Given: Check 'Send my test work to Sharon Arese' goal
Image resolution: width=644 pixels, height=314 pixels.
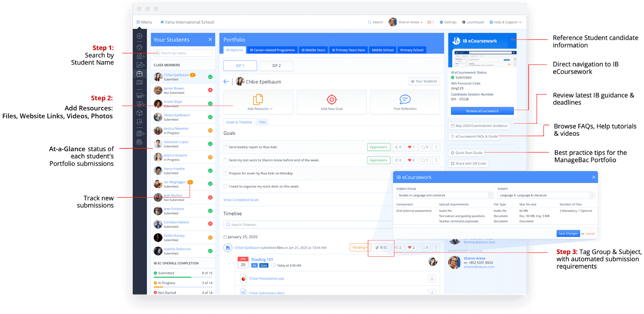Looking at the screenshot, I should click(225, 160).
